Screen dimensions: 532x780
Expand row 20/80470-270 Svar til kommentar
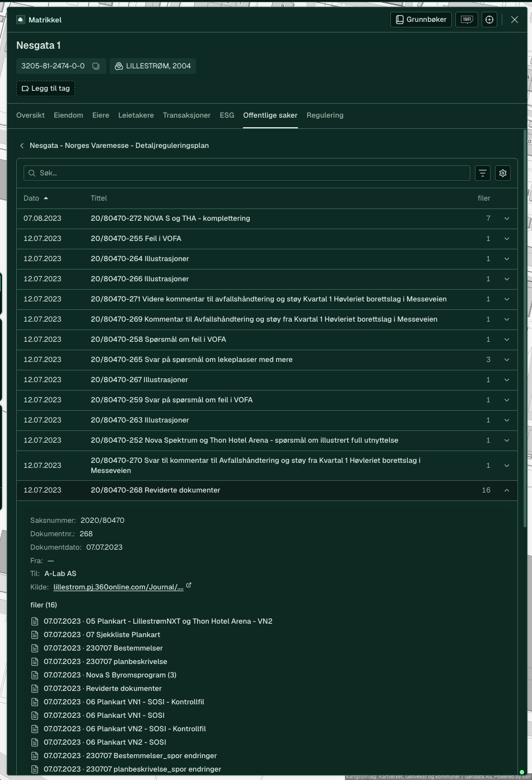(x=507, y=466)
